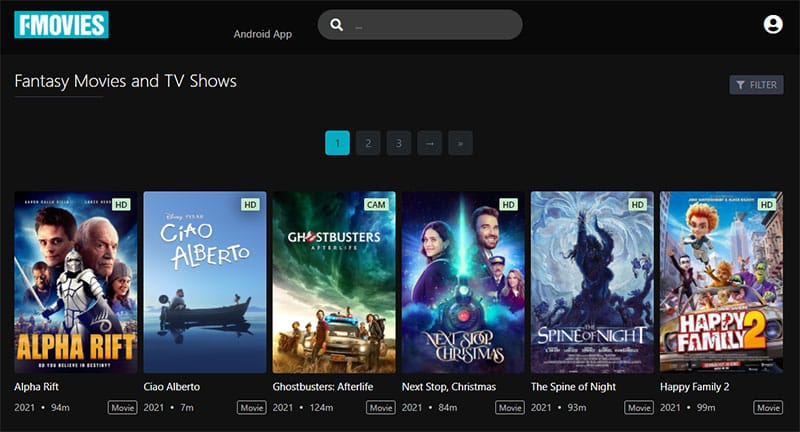Click the 84m duration under Next Stop, Christmas
This screenshot has height=432, width=800.
pos(447,408)
